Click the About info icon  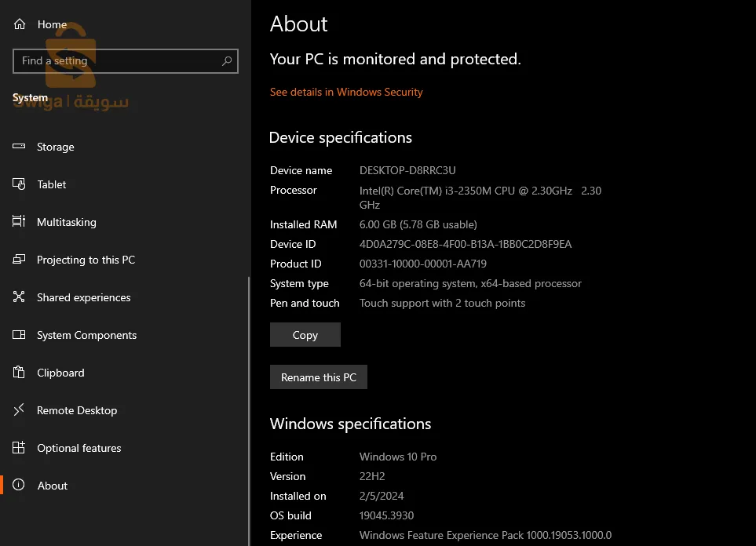coord(20,486)
